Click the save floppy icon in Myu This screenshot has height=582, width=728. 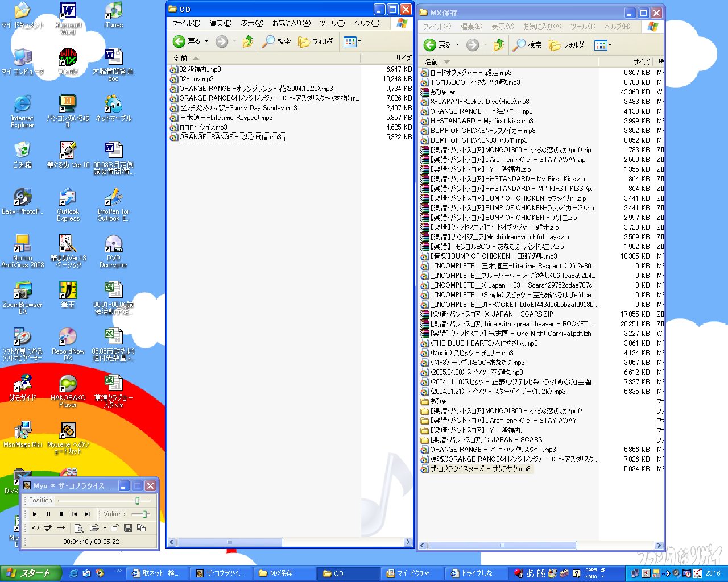(128, 528)
